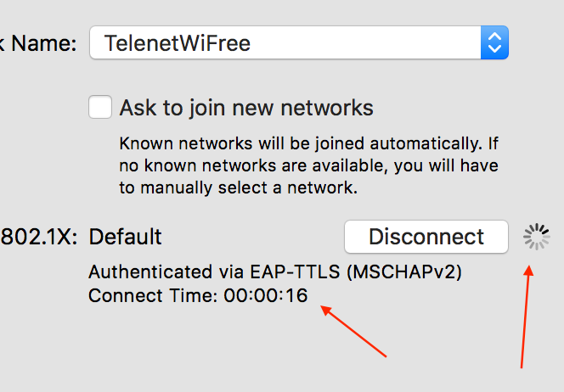
Task: Open the Network Name dropdown arrows
Action: pos(494,42)
